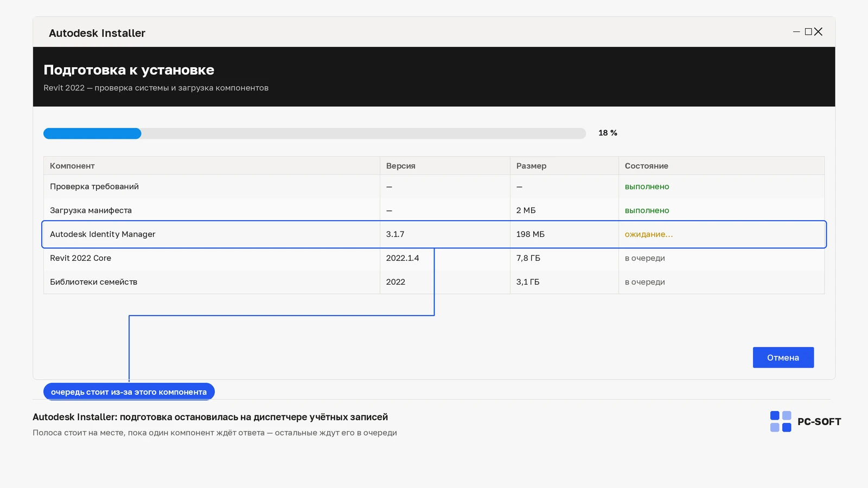Image resolution: width=868 pixels, height=488 pixels.
Task: Click the installation progress bar
Action: 315,133
